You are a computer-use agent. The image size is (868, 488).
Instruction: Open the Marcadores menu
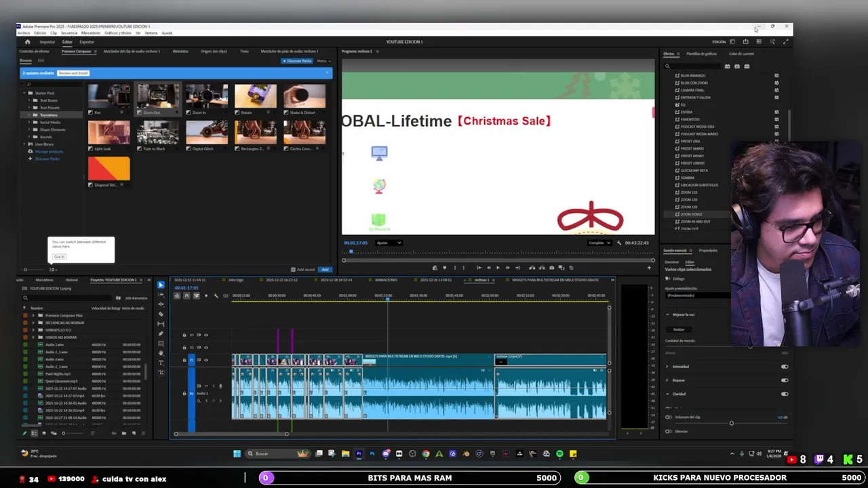pyautogui.click(x=91, y=33)
